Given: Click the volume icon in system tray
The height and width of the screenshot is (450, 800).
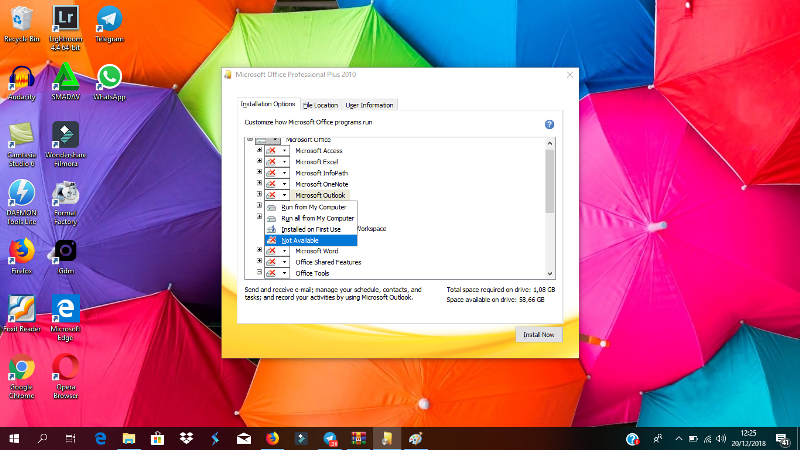Looking at the screenshot, I should click(x=721, y=439).
